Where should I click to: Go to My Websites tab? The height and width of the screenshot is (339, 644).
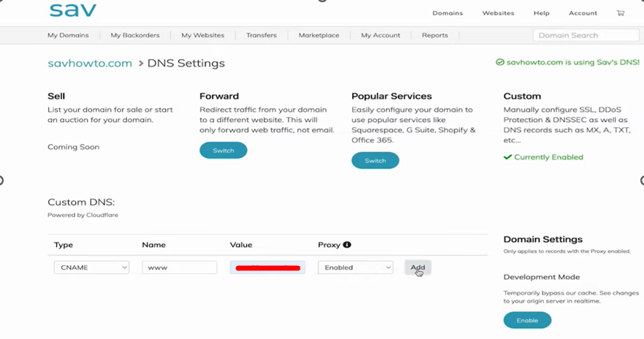tap(203, 35)
